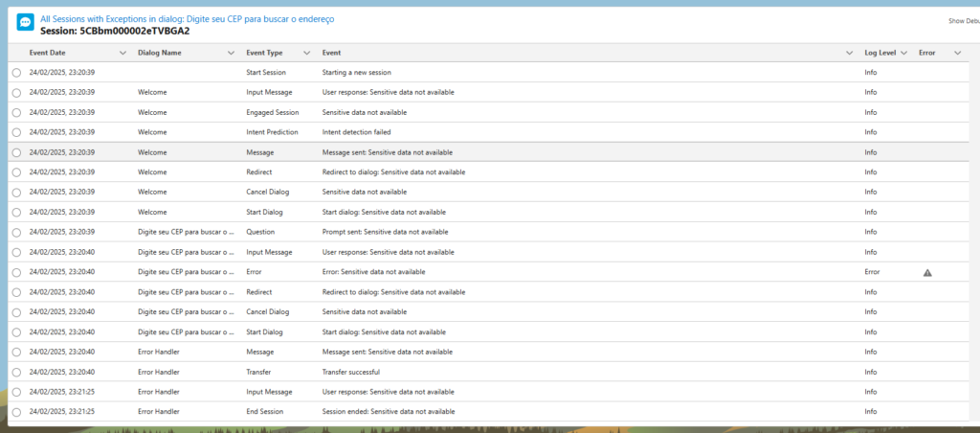Select the radio button for End Session row
Screen dimensions: 980x433
pyautogui.click(x=16, y=412)
